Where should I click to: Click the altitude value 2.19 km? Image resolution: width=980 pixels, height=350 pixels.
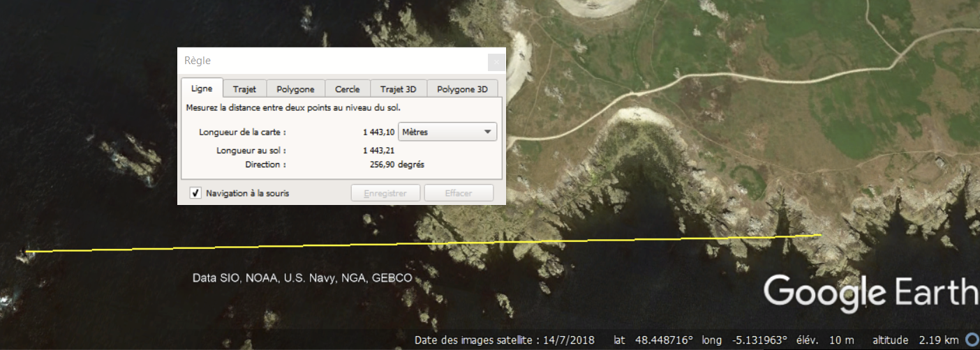coord(940,340)
